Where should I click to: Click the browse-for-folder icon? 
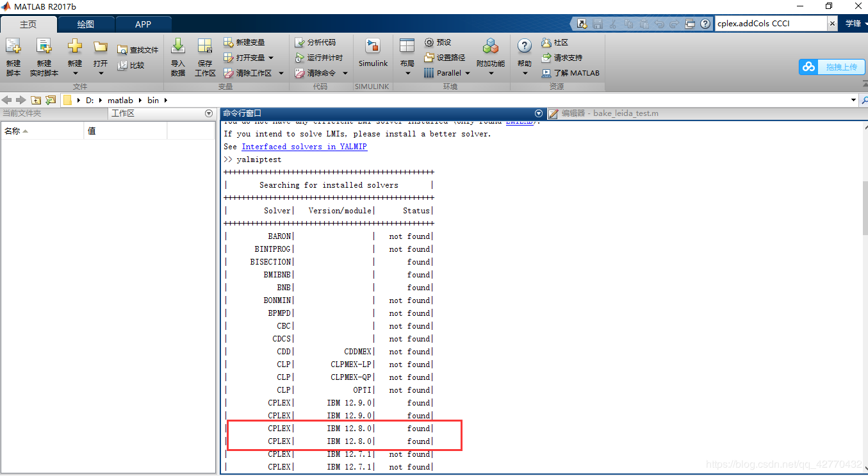coord(51,100)
